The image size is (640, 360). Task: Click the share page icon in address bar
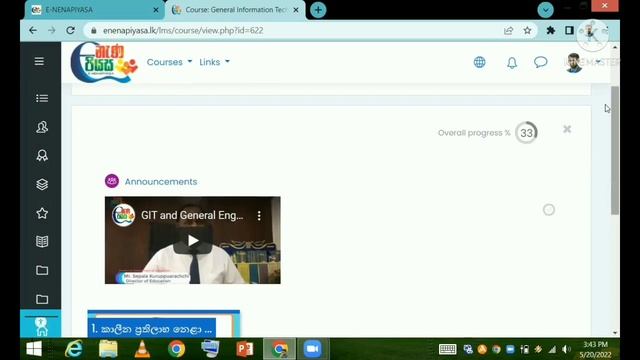click(508, 31)
